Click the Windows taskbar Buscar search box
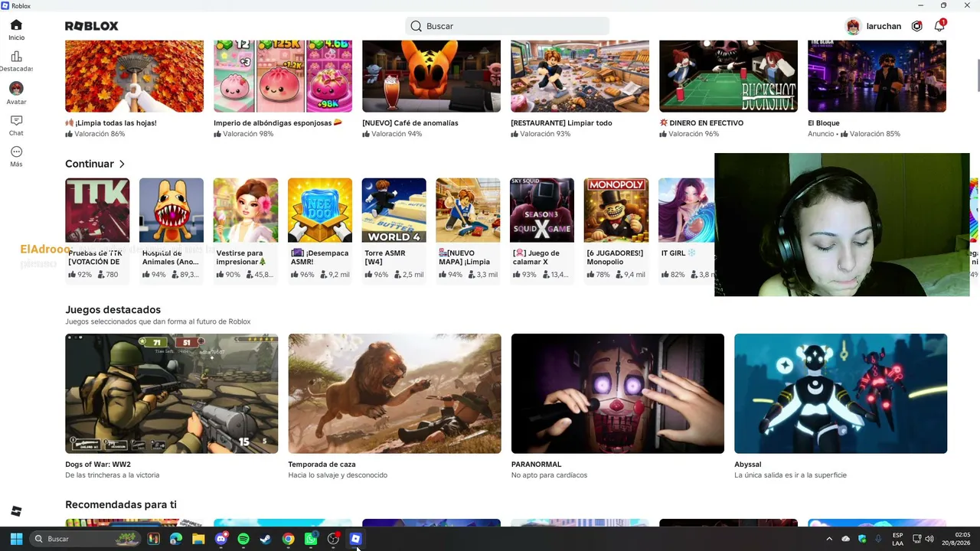 point(86,539)
